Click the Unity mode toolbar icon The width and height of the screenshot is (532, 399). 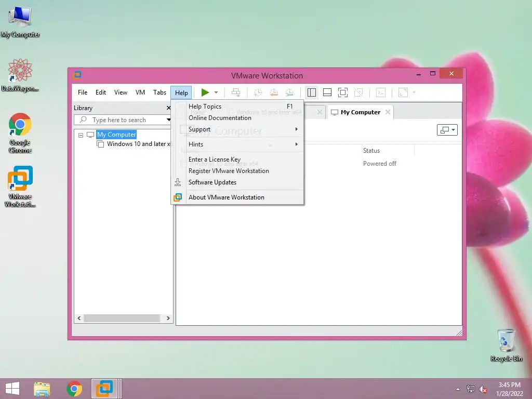pos(358,92)
